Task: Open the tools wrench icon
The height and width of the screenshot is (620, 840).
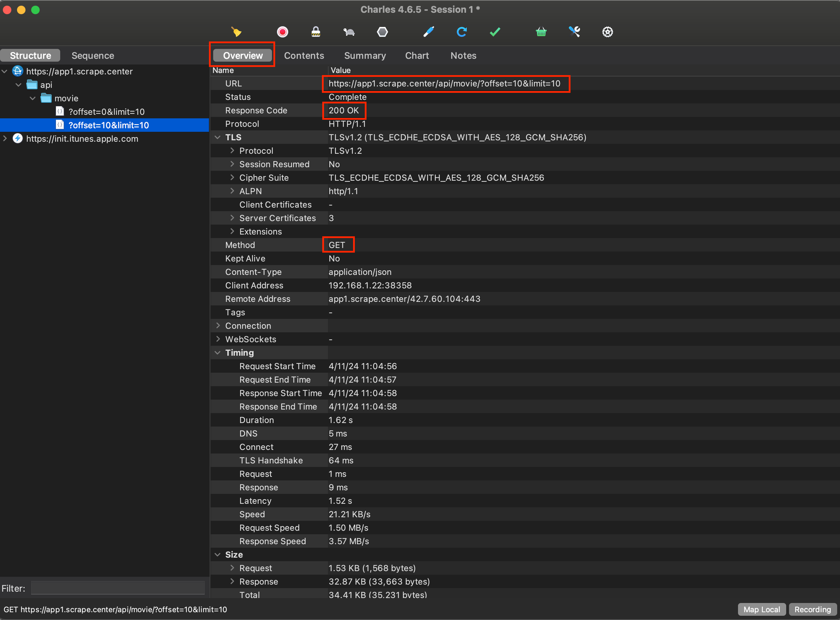Action: click(x=574, y=32)
